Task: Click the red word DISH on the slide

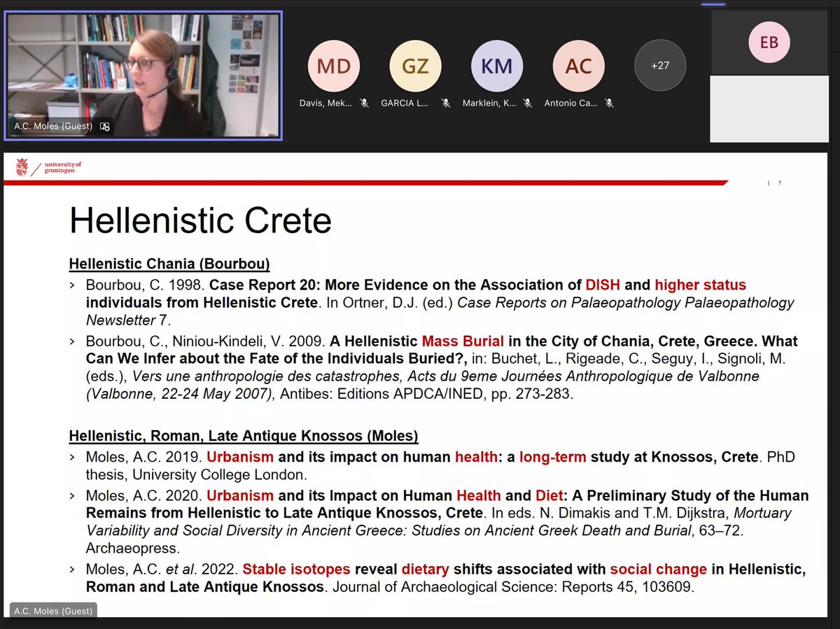Action: tap(602, 285)
